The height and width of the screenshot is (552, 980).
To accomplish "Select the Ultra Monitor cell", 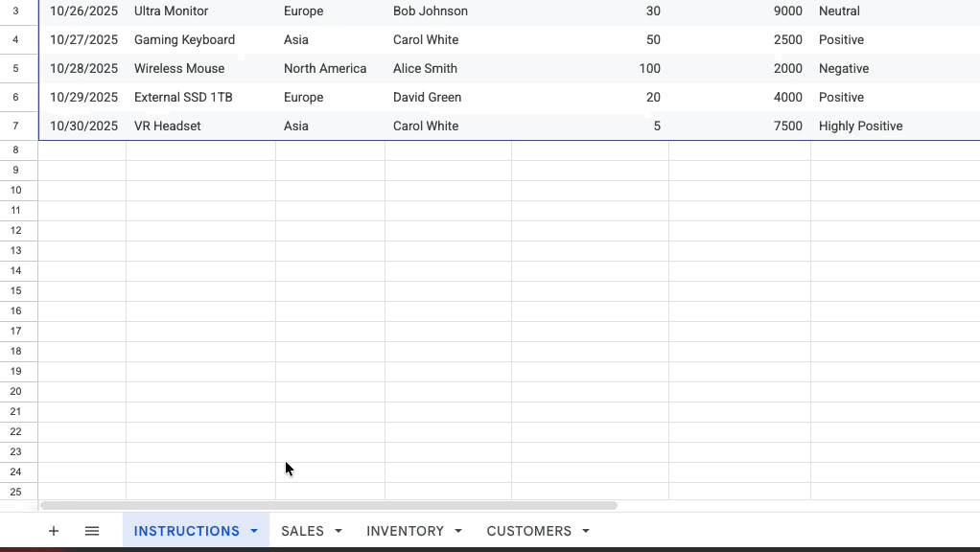I will coord(200,11).
